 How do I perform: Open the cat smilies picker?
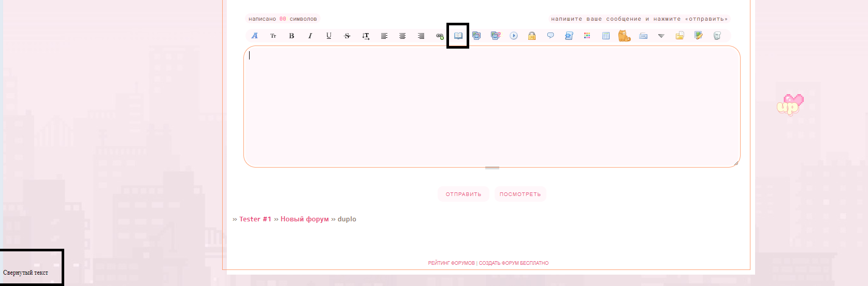[624, 36]
